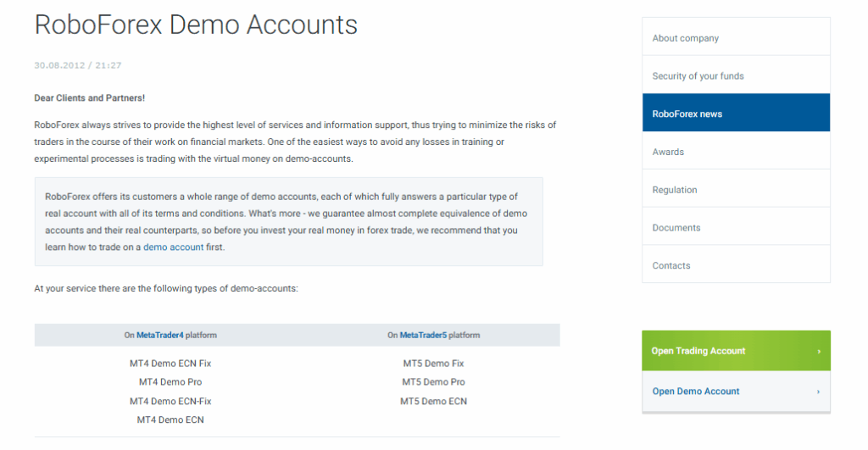This screenshot has width=868, height=450.
Task: Select MT5 Demo ECN entry
Action: coord(433,401)
